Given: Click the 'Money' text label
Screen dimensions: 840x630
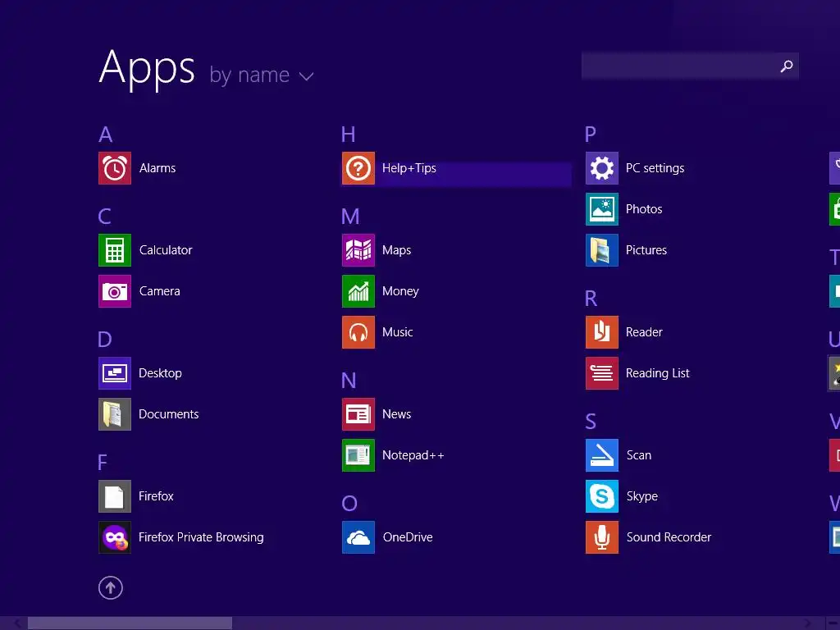Looking at the screenshot, I should point(400,291).
